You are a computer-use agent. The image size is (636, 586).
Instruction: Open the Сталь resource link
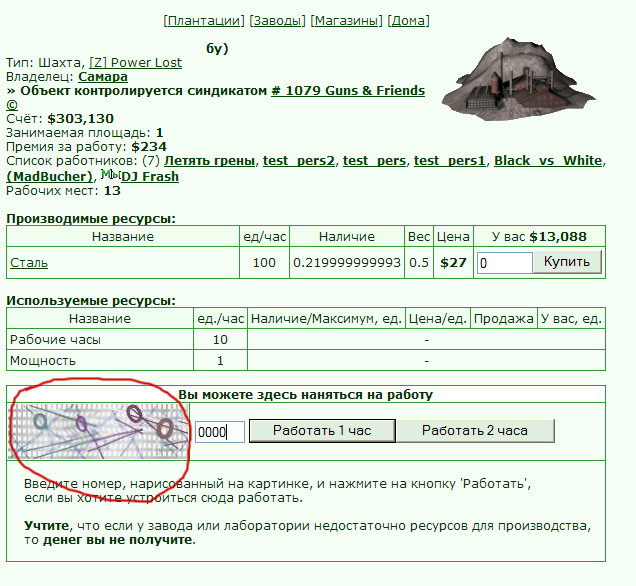point(29,263)
